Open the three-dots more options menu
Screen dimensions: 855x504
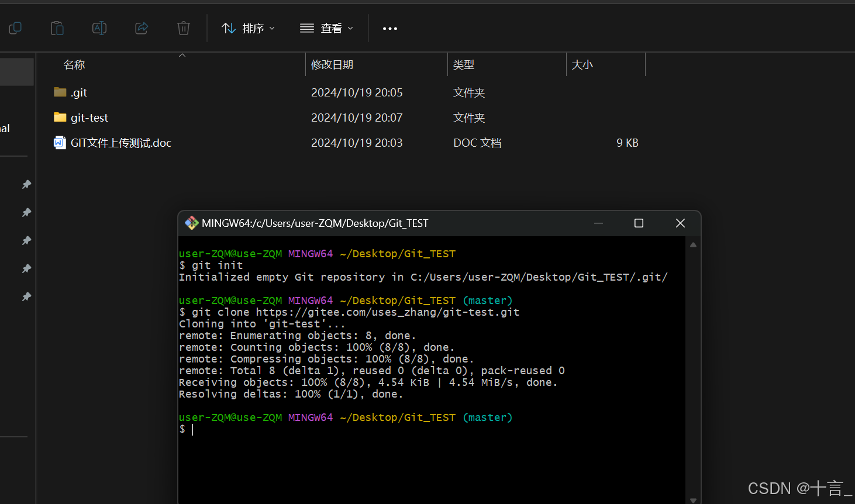click(390, 28)
